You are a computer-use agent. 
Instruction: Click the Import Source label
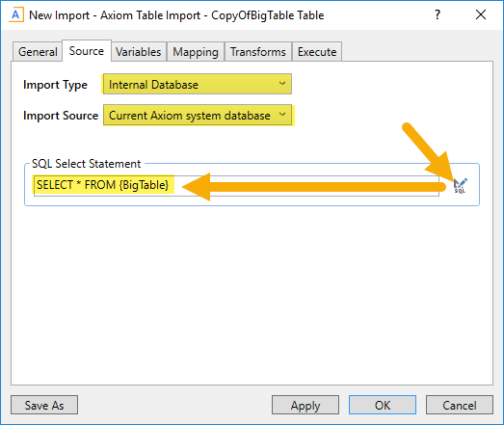point(61,116)
